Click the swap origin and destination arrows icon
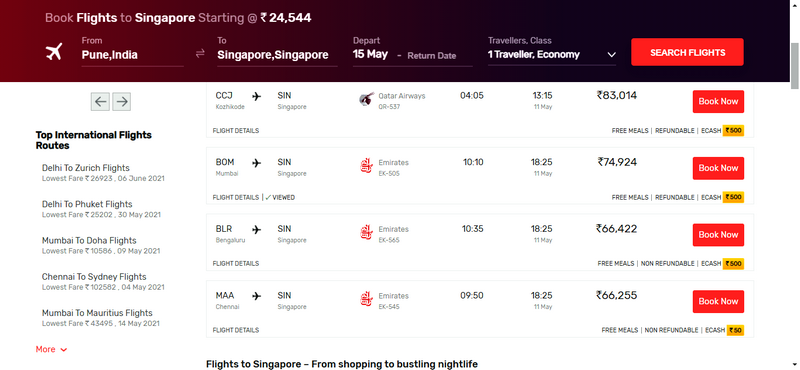 pos(200,53)
